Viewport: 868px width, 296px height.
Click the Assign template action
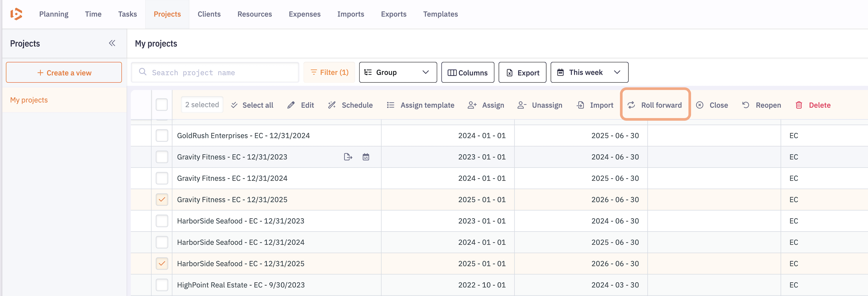click(x=420, y=105)
